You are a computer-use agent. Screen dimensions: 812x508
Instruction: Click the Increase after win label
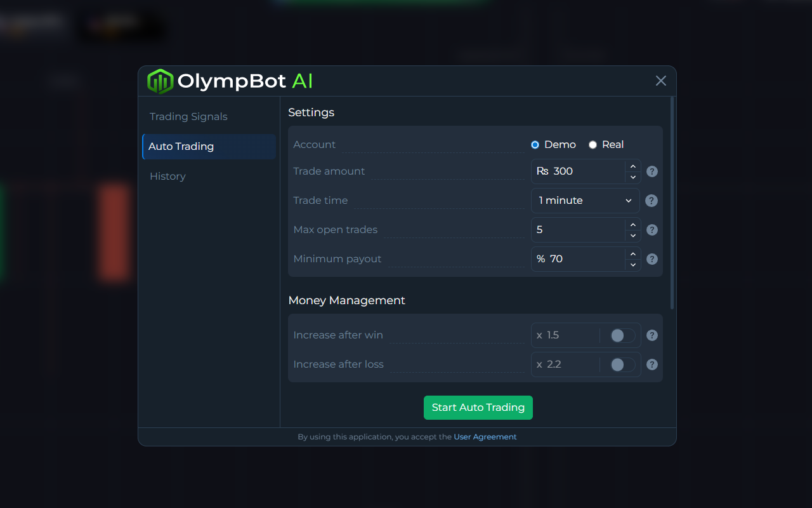pyautogui.click(x=338, y=335)
